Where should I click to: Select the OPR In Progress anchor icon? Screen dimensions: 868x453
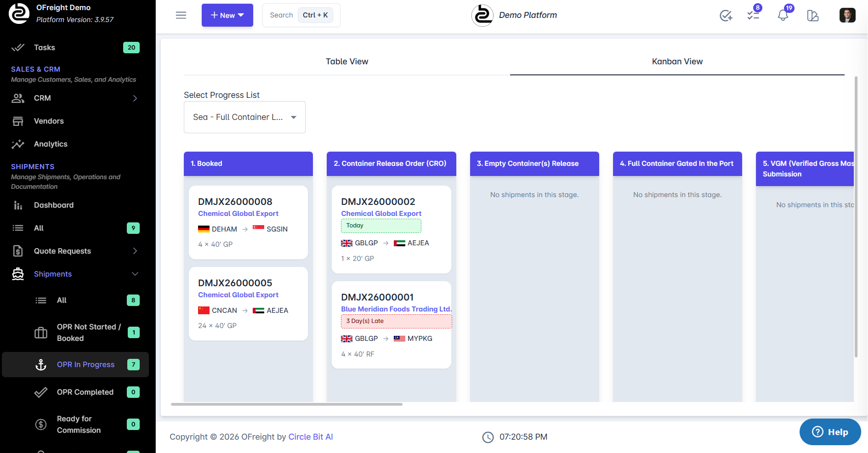(41, 364)
